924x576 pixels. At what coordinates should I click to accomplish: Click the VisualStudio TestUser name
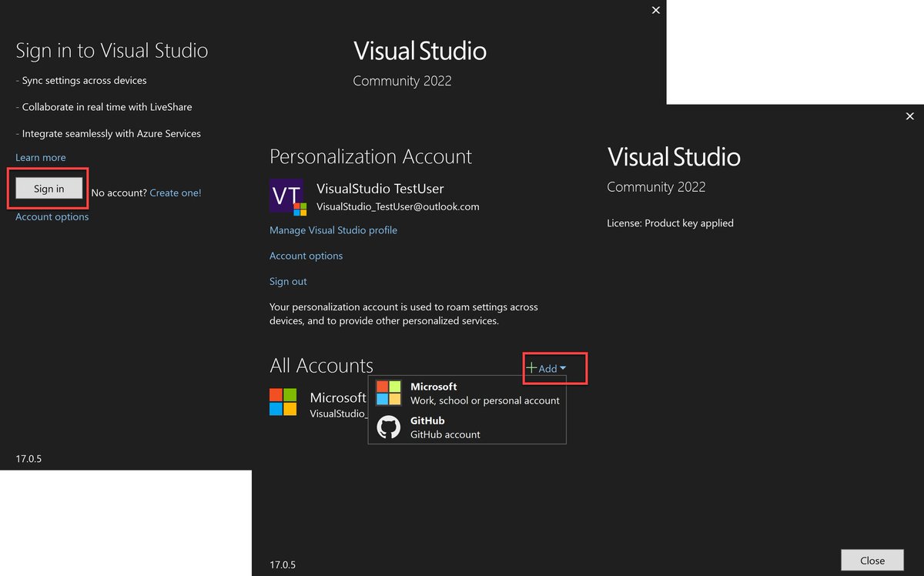click(380, 189)
